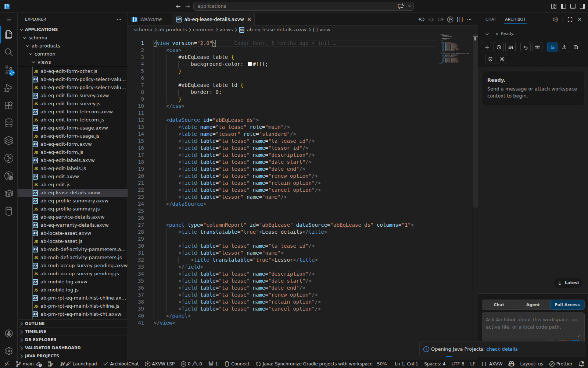Go to previous change in editor toolbar
The image size is (588, 368).
tap(422, 19)
